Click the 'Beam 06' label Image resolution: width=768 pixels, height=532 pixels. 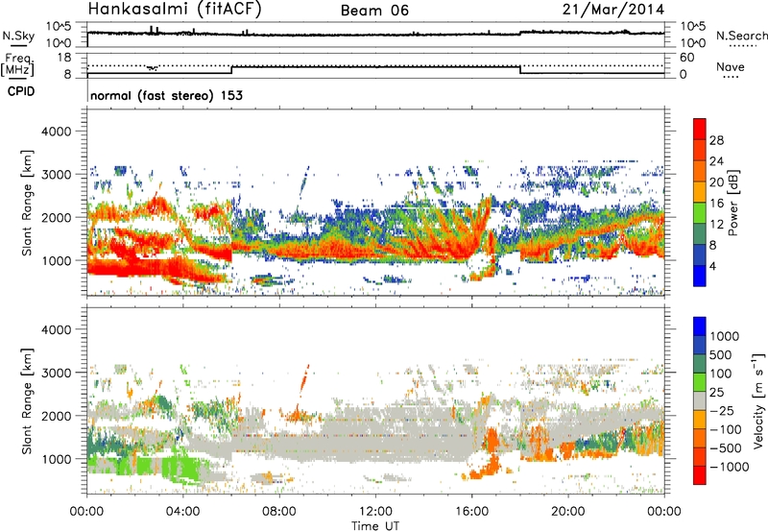pos(374,11)
